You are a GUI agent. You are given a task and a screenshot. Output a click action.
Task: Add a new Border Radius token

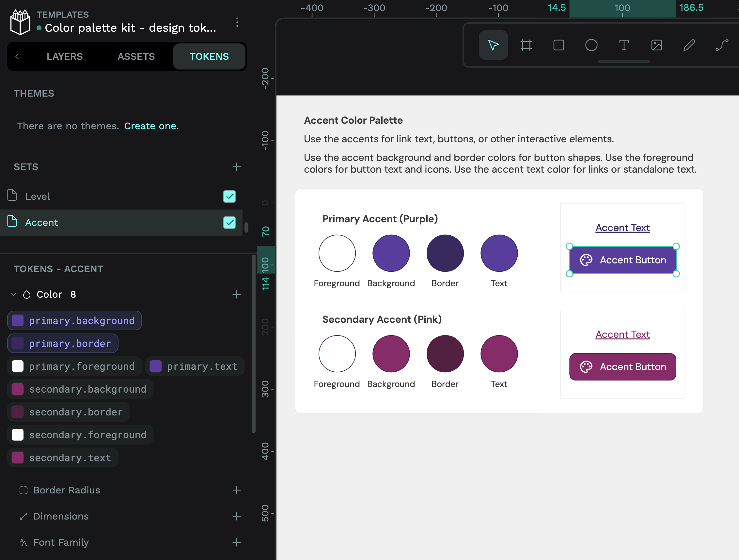click(237, 490)
